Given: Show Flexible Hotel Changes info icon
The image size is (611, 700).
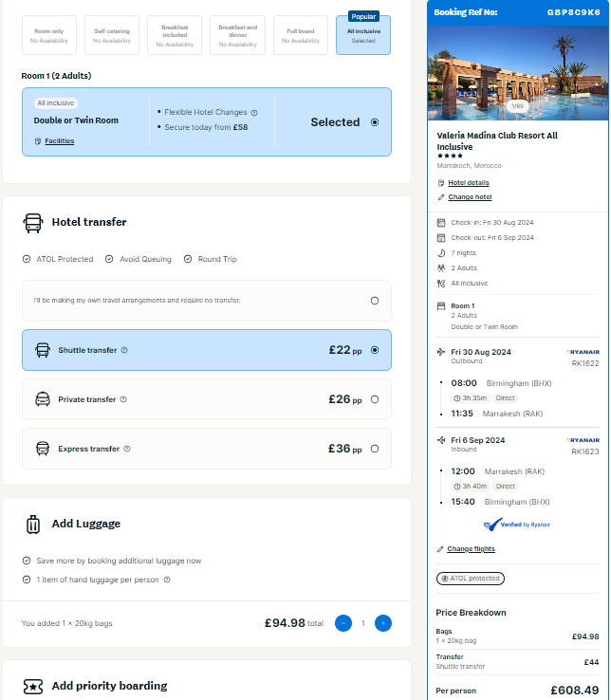Looking at the screenshot, I should click(x=254, y=113).
